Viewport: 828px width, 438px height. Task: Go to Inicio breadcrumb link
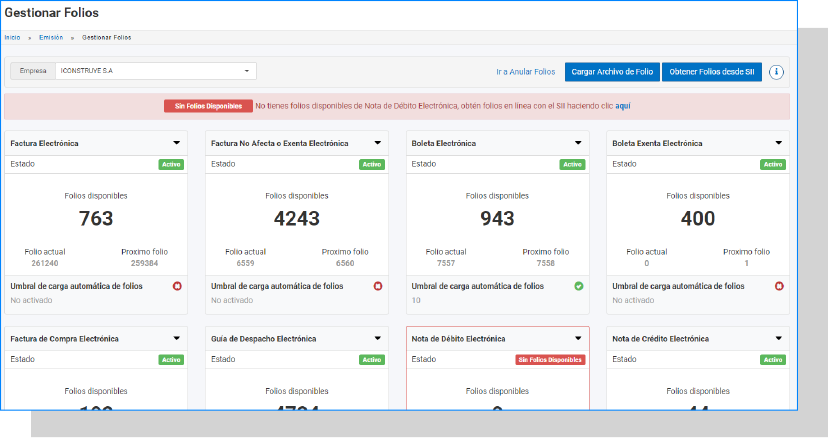(12, 38)
